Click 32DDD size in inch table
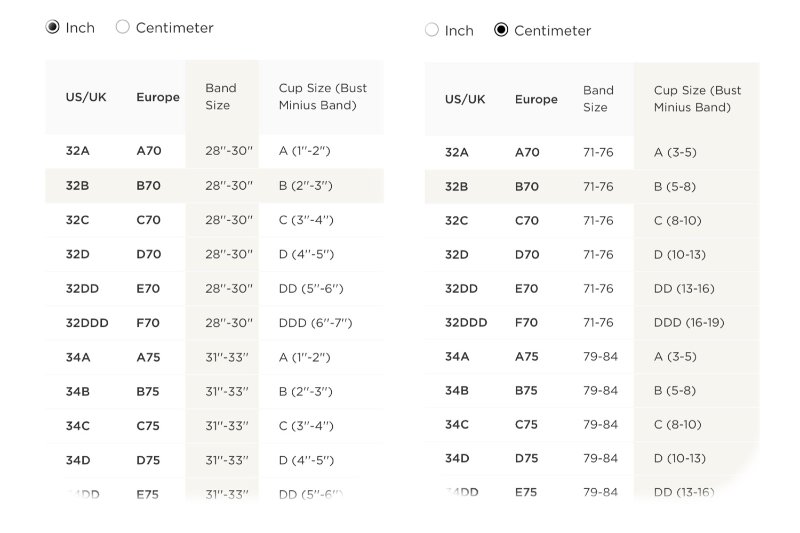Viewport: 800px width, 533px height. (x=87, y=323)
